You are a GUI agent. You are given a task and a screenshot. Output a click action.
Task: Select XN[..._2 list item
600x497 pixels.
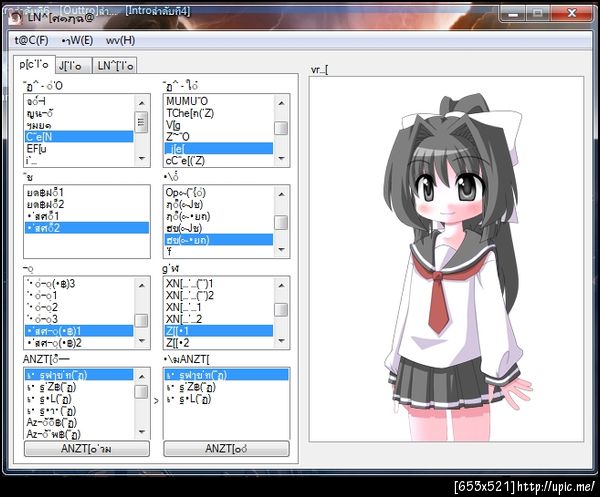click(x=219, y=319)
